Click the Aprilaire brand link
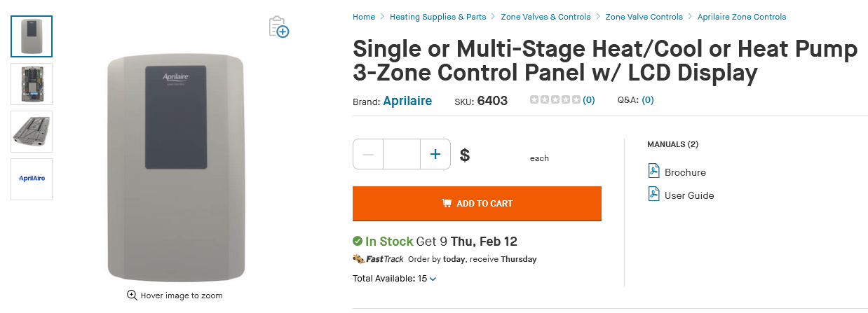 [407, 101]
